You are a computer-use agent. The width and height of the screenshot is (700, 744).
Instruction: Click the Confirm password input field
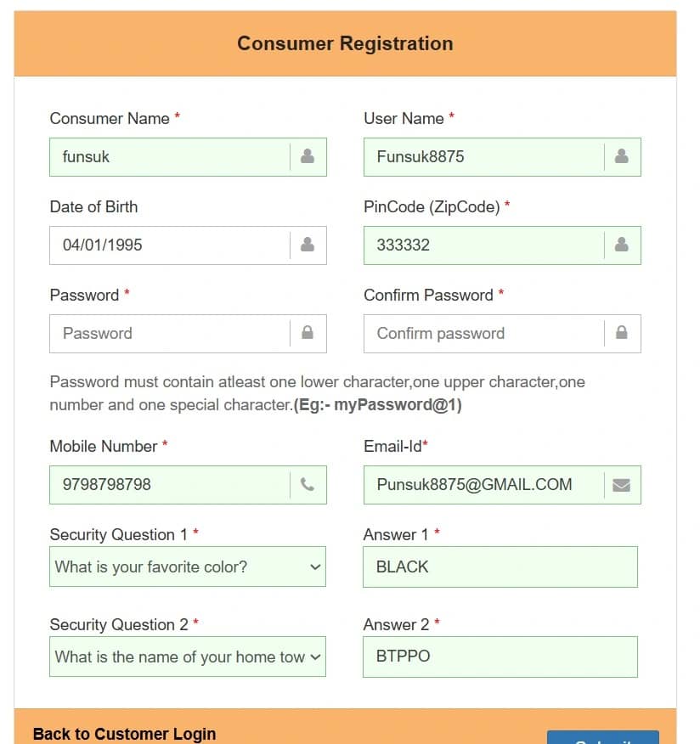[484, 334]
